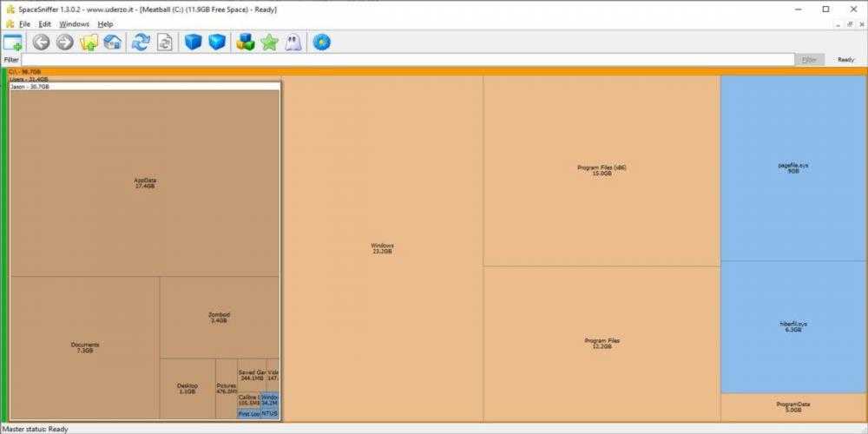The width and height of the screenshot is (868, 434).
Task: Select the AppData folder block
Action: pyautogui.click(x=145, y=182)
